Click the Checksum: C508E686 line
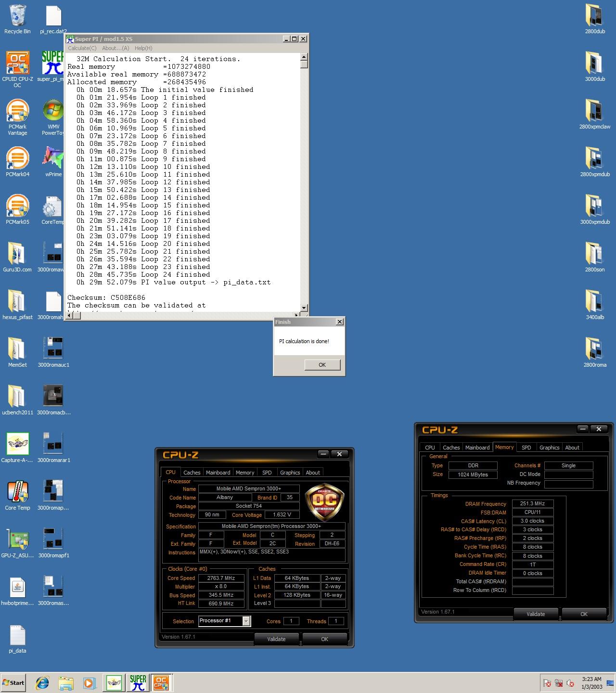 (106, 297)
